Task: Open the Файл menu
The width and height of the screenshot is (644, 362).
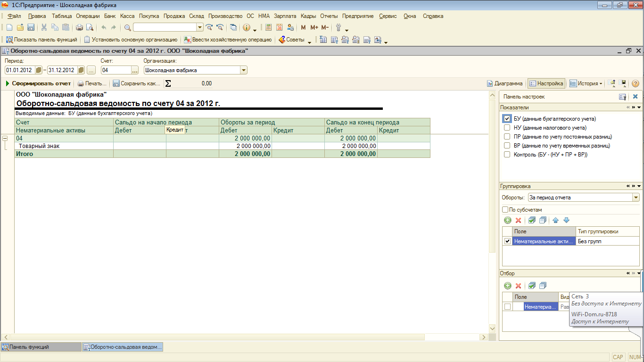Action: (15, 16)
